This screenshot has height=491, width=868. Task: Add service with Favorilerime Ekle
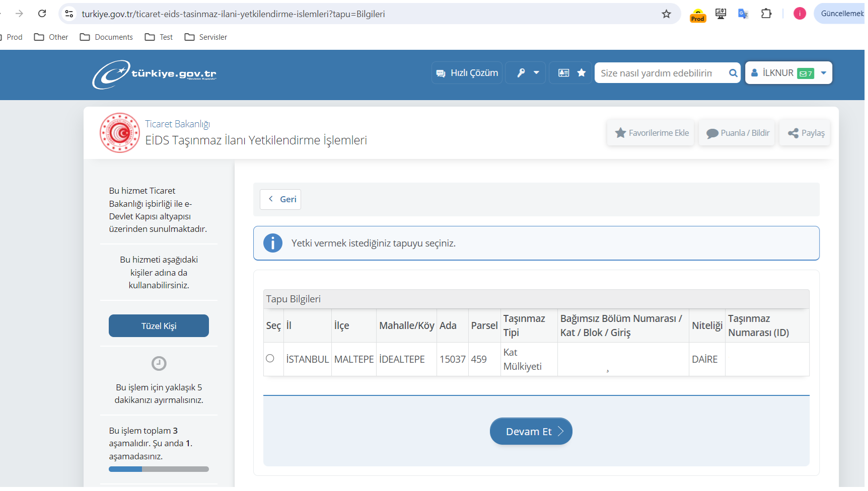tap(651, 133)
